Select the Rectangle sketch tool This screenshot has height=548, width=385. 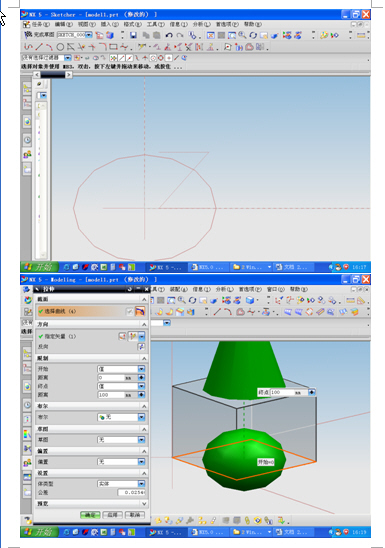point(113,47)
